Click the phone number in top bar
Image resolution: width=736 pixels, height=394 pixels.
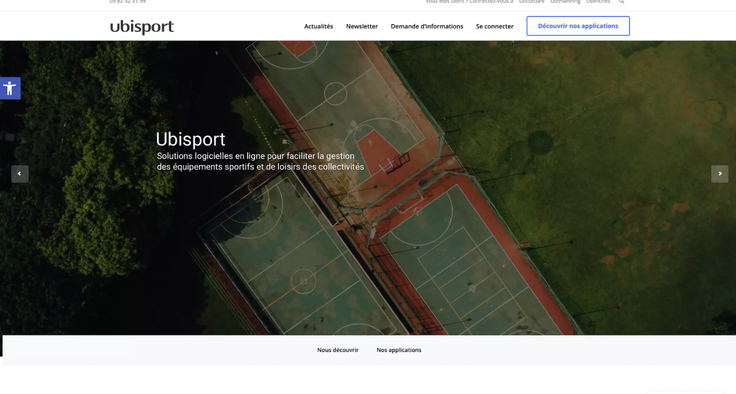point(128,2)
